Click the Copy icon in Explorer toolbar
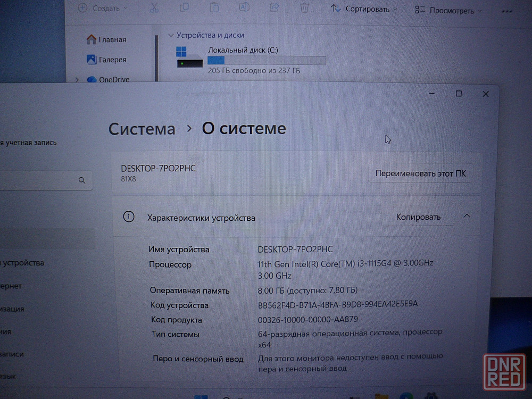This screenshot has height=399, width=532. 184,8
